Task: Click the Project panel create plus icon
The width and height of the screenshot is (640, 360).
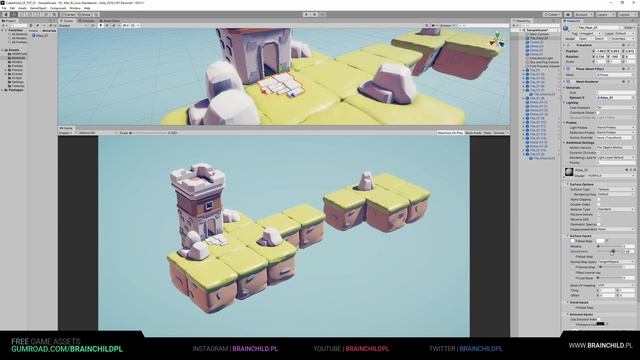Action: click(x=3, y=25)
